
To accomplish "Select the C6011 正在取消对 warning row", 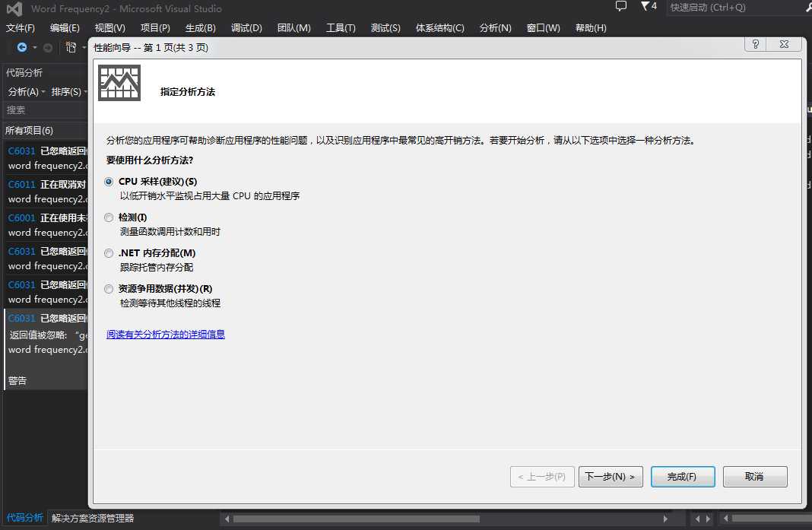I will (x=46, y=192).
